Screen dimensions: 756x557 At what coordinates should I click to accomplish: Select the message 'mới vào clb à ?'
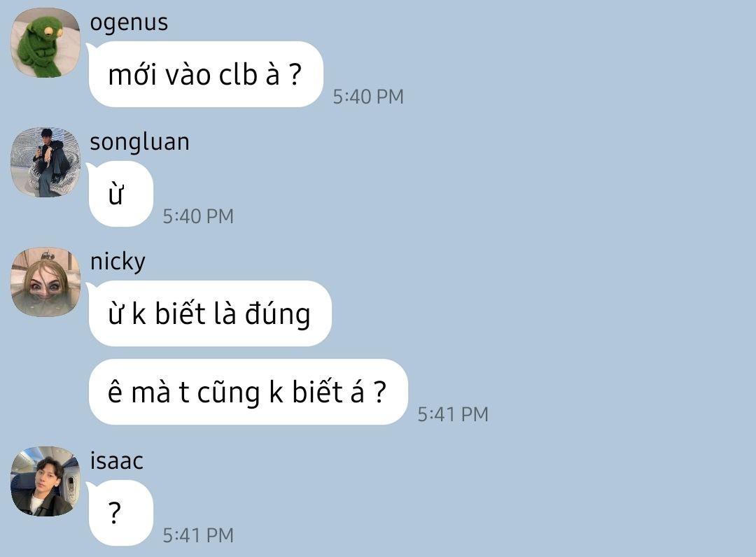point(206,74)
